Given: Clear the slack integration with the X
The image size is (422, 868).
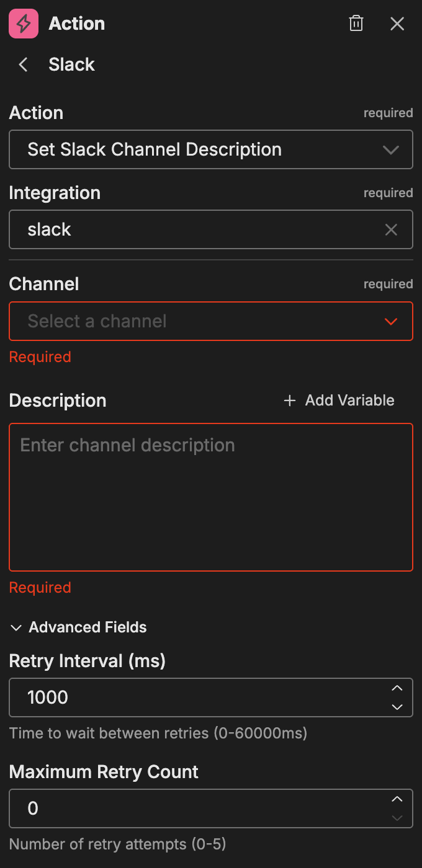Looking at the screenshot, I should coord(391,230).
